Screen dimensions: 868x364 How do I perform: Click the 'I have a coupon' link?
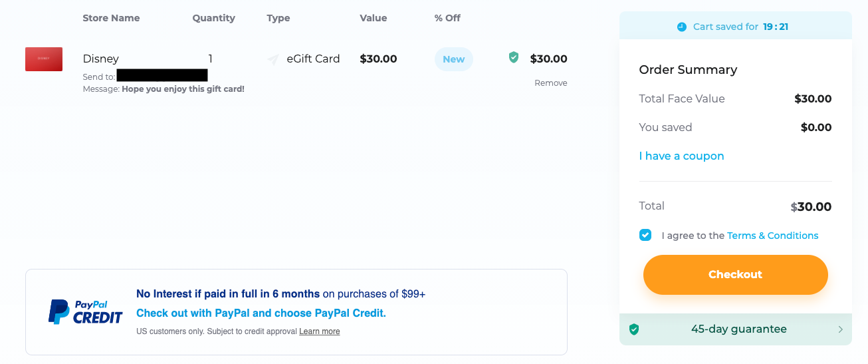(x=681, y=156)
